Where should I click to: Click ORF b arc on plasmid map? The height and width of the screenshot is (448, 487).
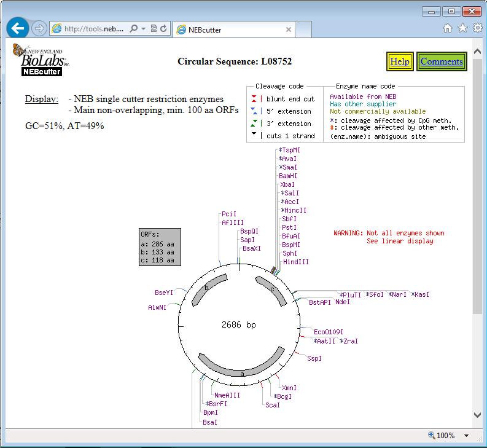tap(206, 288)
